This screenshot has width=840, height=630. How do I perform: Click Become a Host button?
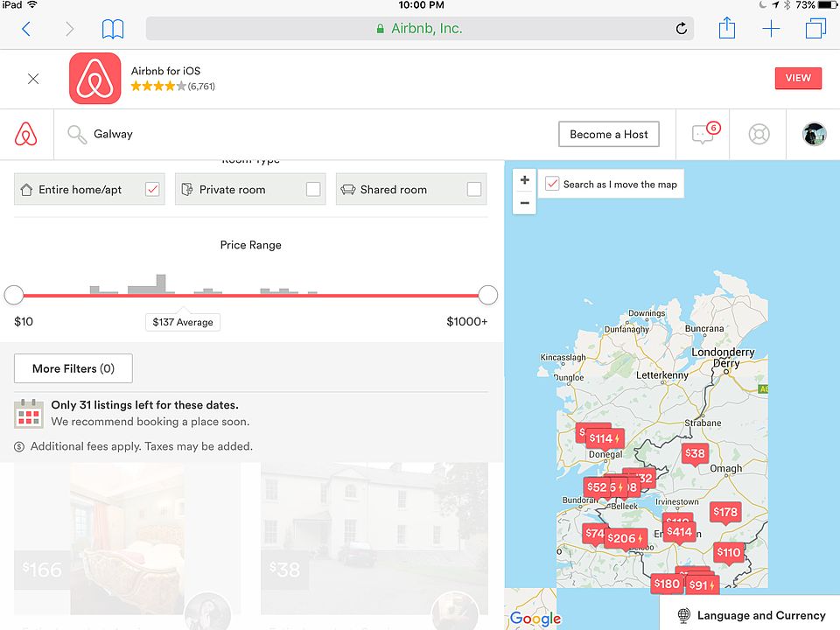tap(609, 134)
